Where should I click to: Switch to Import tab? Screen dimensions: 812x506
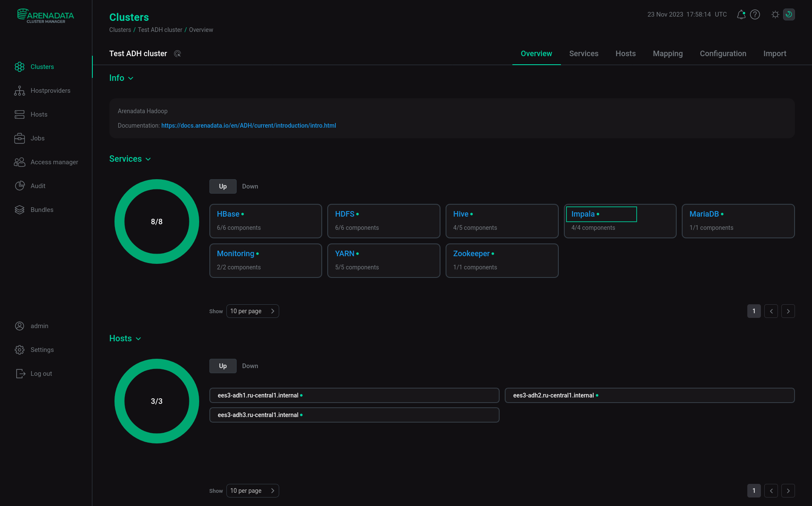(x=775, y=54)
